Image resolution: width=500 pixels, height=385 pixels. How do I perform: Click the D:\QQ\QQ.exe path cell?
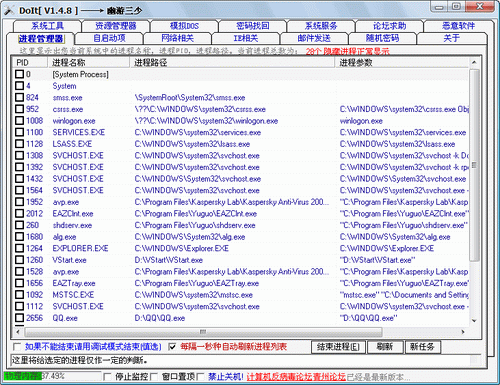160,318
